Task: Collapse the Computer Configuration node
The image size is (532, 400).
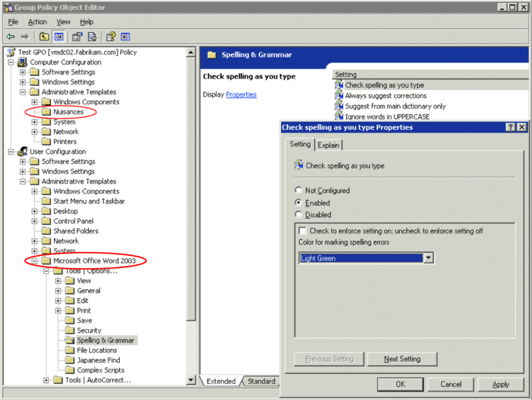Action: coord(11,62)
